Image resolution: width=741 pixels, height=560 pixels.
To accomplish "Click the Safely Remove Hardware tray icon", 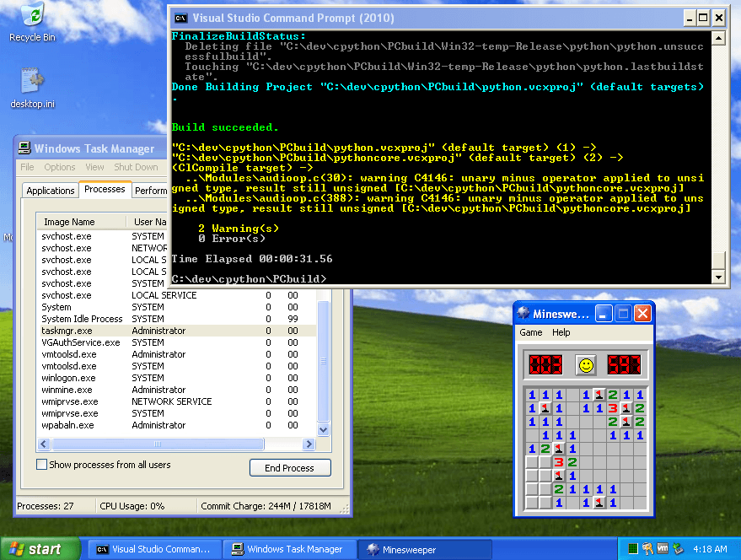I will pyautogui.click(x=679, y=549).
